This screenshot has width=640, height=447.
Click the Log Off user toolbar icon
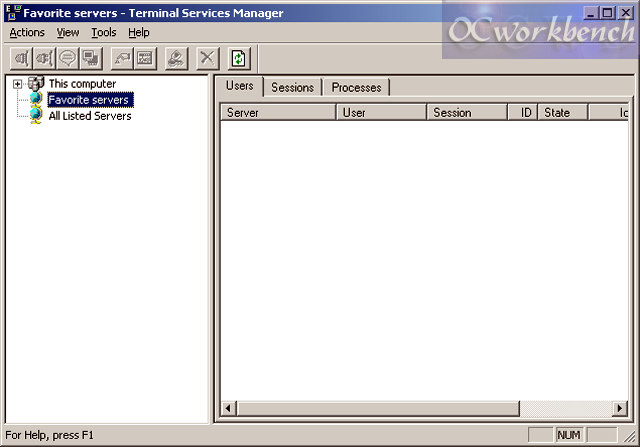pyautogui.click(x=176, y=58)
